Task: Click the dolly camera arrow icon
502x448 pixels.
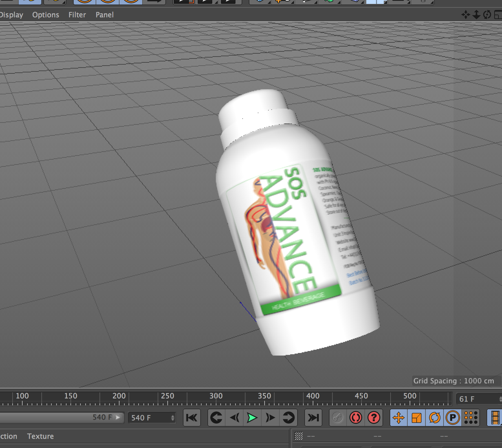Action: [x=476, y=15]
